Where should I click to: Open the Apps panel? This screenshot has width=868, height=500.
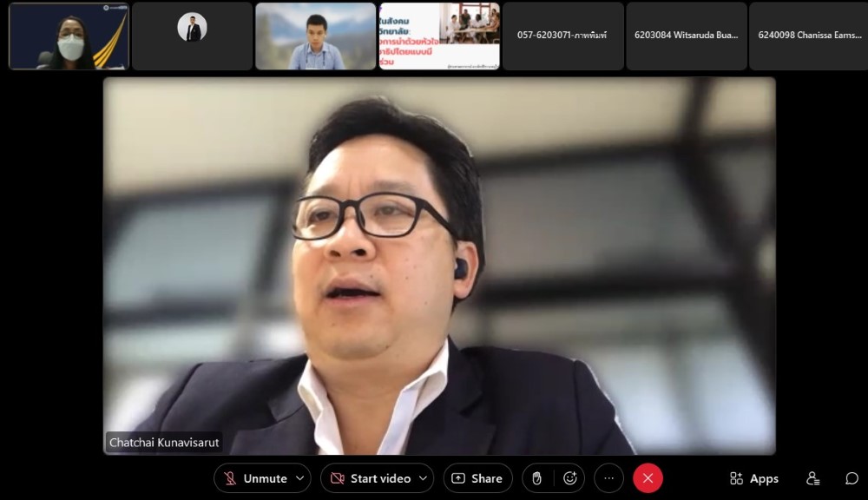[x=754, y=478]
